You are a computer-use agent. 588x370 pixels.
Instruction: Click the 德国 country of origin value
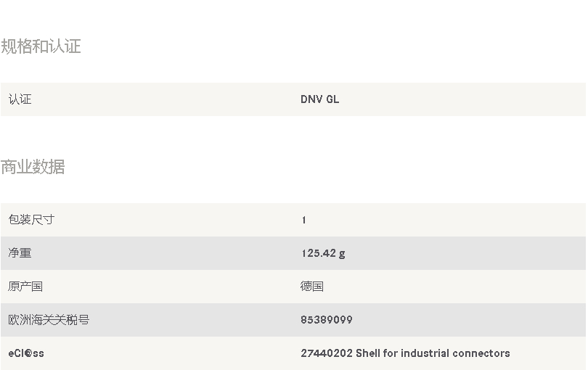(312, 287)
